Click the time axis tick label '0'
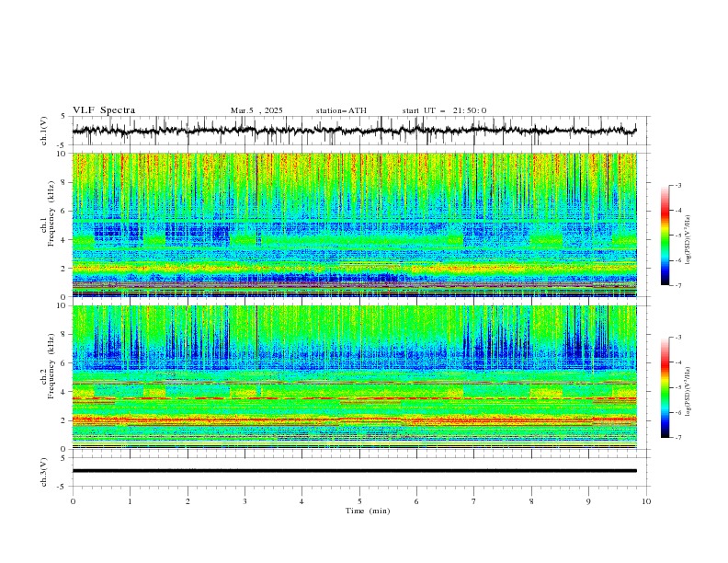The width and height of the screenshot is (728, 563). coord(73,501)
